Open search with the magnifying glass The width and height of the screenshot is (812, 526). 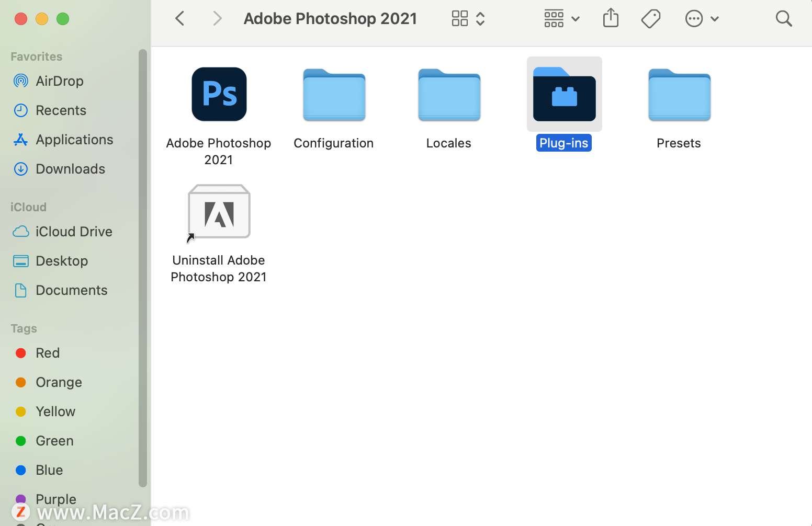click(x=784, y=19)
